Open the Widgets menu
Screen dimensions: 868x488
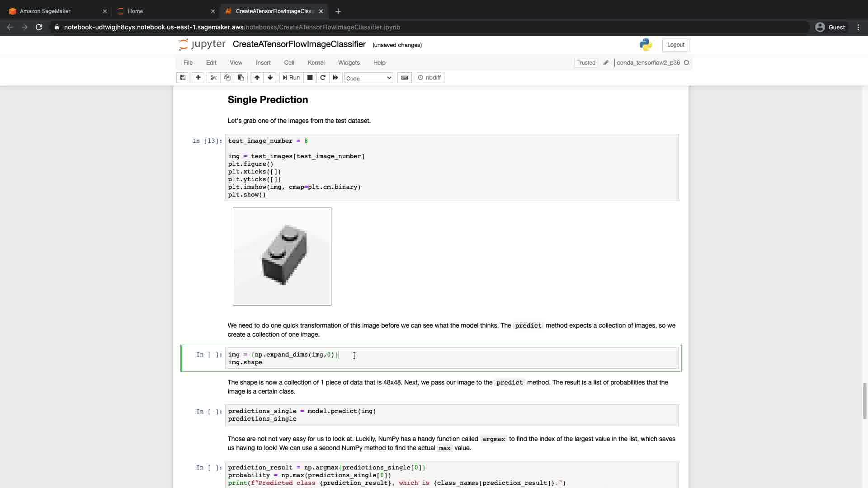tap(349, 63)
